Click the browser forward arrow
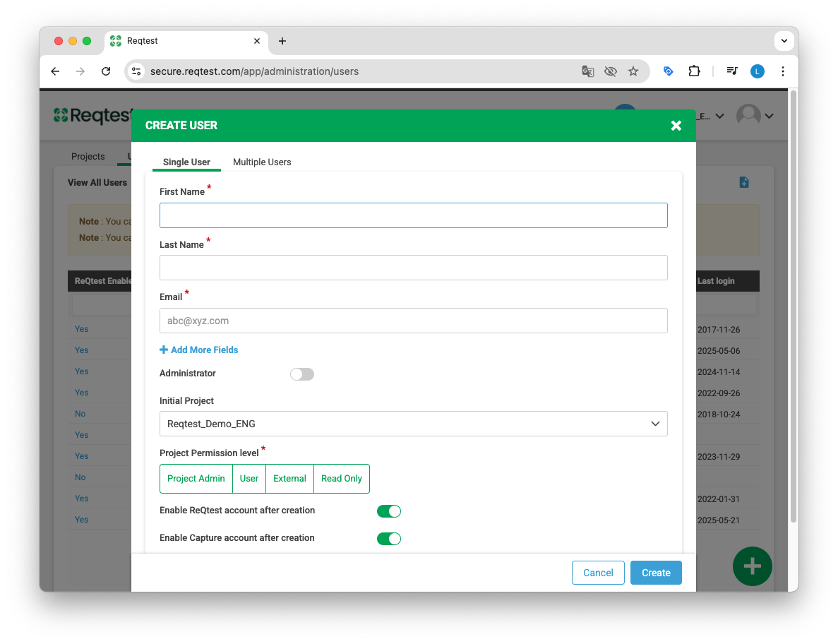The height and width of the screenshot is (644, 838). pyautogui.click(x=80, y=71)
